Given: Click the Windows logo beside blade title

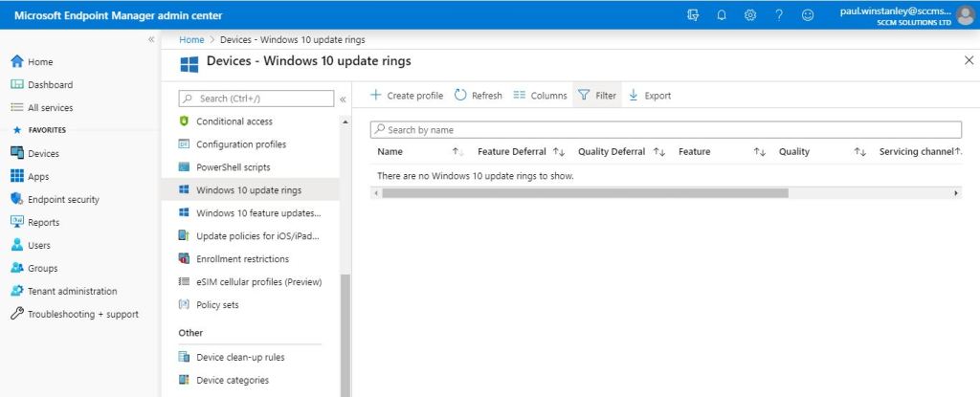Looking at the screenshot, I should (x=189, y=64).
